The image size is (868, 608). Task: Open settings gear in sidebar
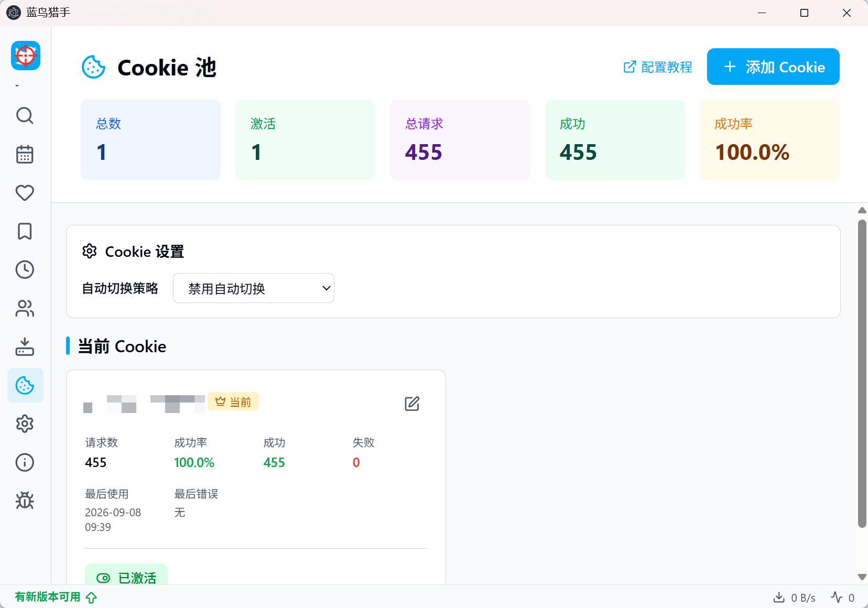click(x=25, y=424)
